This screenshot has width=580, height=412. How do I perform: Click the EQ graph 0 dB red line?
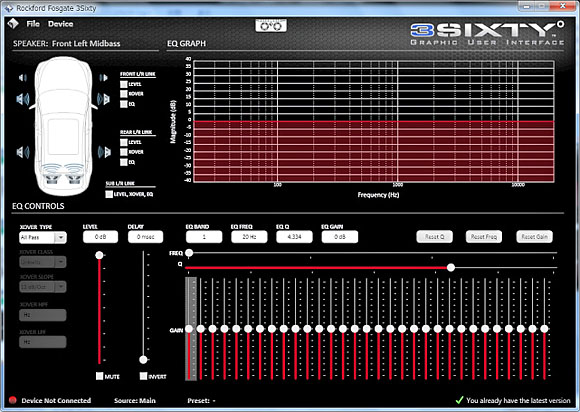pyautogui.click(x=374, y=121)
